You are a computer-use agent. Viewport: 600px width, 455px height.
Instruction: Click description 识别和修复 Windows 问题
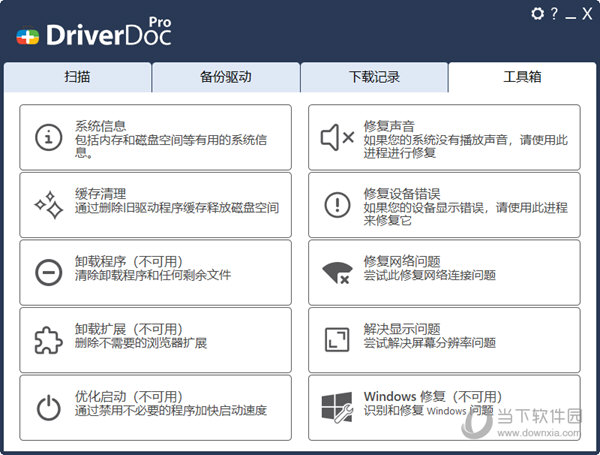click(x=429, y=410)
